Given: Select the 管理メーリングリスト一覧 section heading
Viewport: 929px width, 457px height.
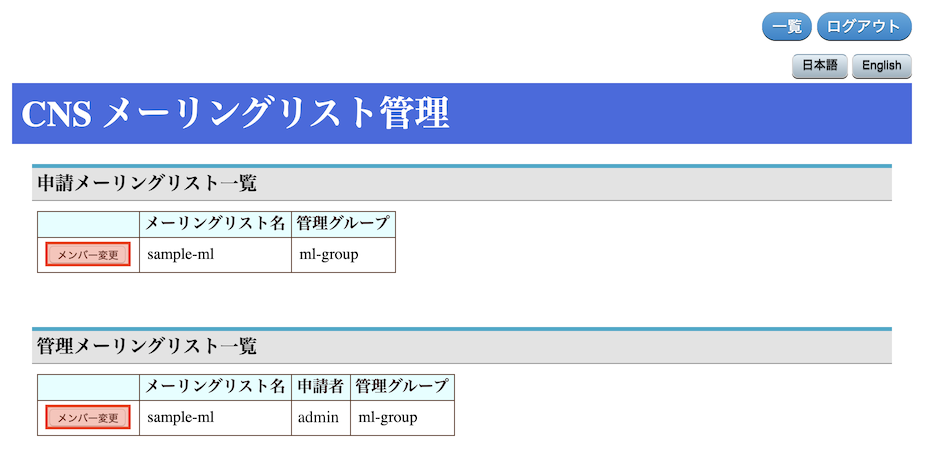Looking at the screenshot, I should [147, 346].
